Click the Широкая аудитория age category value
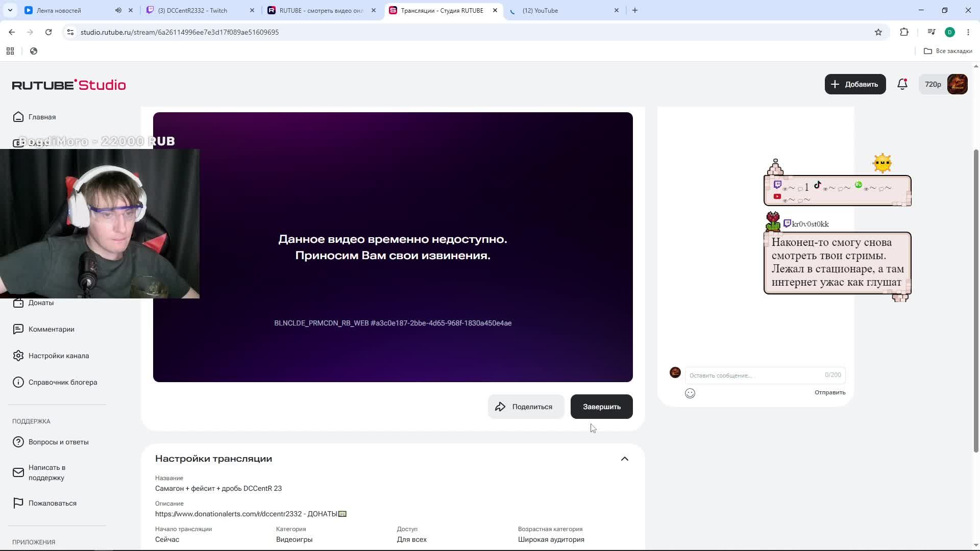The width and height of the screenshot is (980, 551). tap(551, 539)
